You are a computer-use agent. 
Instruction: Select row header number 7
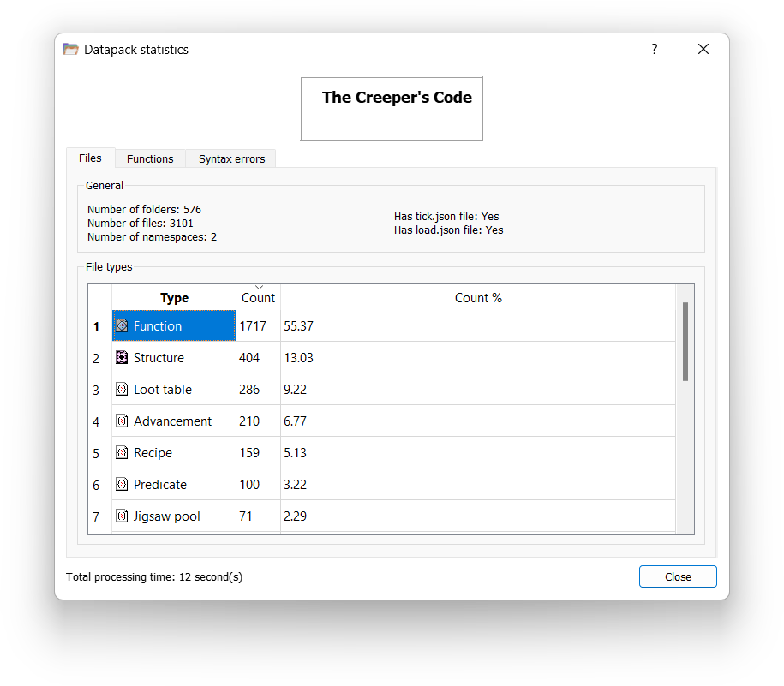[x=99, y=516]
